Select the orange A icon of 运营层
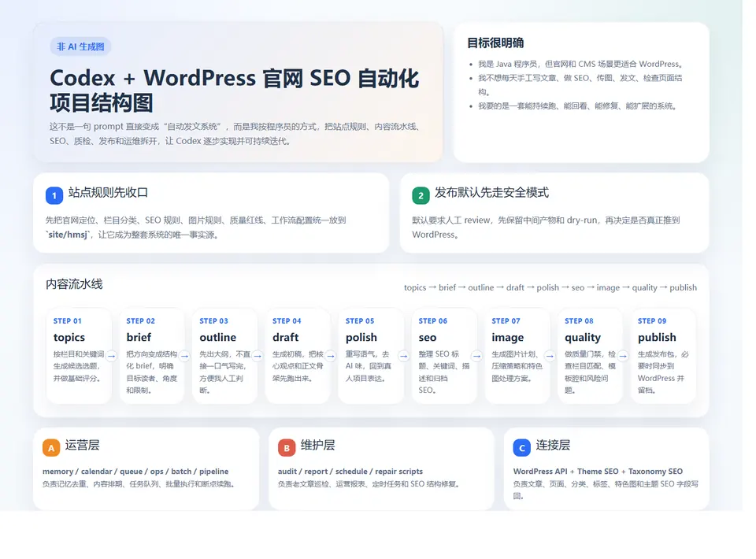Screen dimensions: 756x559 click(50, 446)
